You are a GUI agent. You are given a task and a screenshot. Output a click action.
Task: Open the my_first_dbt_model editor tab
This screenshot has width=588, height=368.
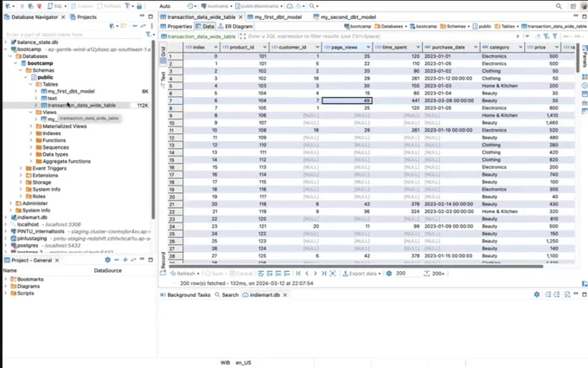click(274, 17)
